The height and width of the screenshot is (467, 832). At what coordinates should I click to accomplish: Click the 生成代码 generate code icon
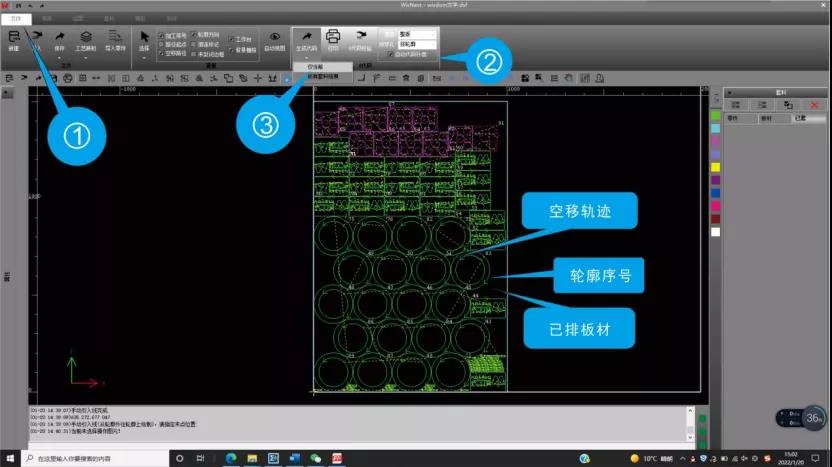(306, 36)
